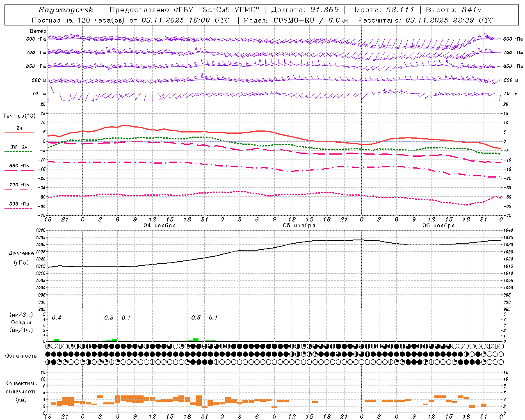
Task: Click the station name "Sayanogorsk" in the header
Action: click(x=66, y=10)
